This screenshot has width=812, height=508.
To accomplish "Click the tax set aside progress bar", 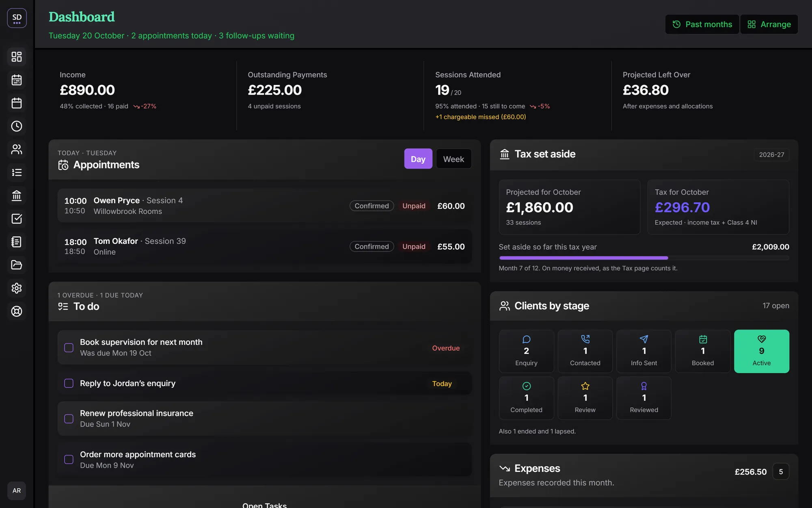I will 644,258.
